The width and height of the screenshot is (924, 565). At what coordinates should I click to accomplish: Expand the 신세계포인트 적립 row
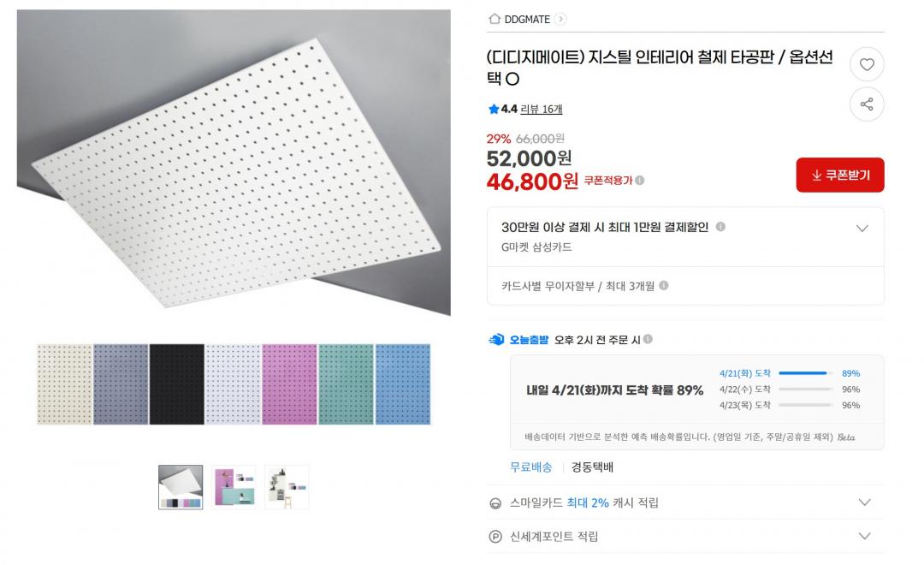(x=864, y=537)
